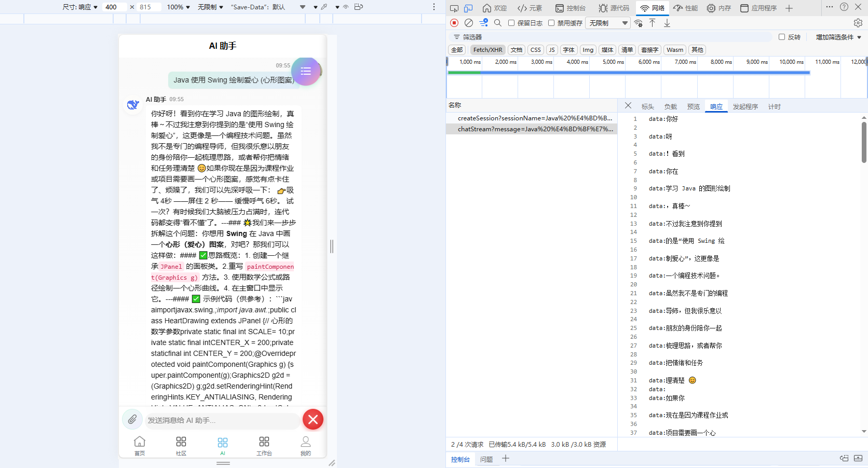Toggle 全部 filter chip

coord(457,50)
